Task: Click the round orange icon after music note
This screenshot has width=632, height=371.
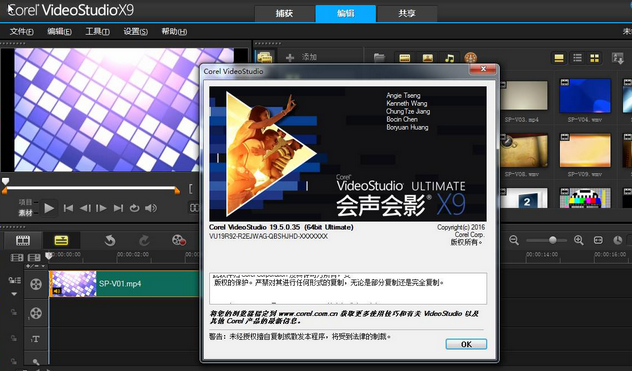Action: pyautogui.click(x=470, y=58)
